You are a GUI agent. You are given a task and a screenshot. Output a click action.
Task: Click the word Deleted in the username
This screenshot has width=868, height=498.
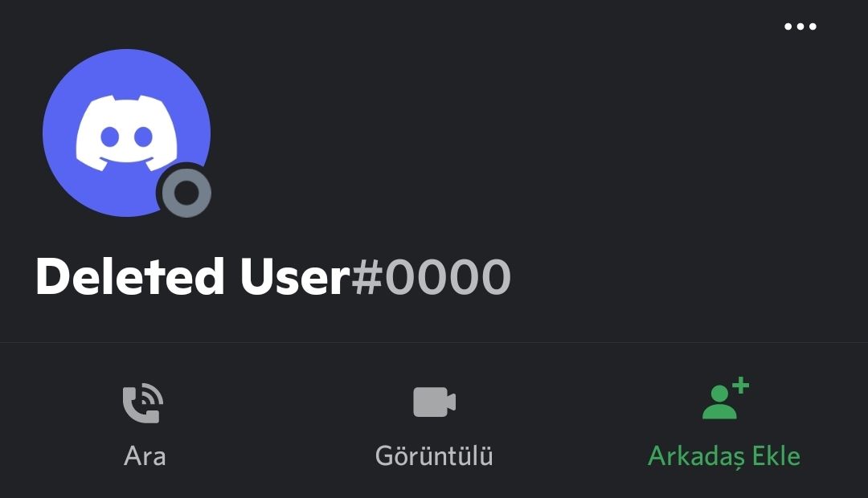[x=130, y=276]
